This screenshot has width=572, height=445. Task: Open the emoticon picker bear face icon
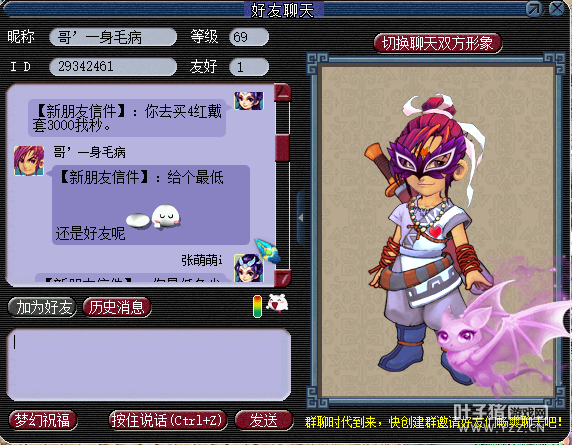(278, 303)
